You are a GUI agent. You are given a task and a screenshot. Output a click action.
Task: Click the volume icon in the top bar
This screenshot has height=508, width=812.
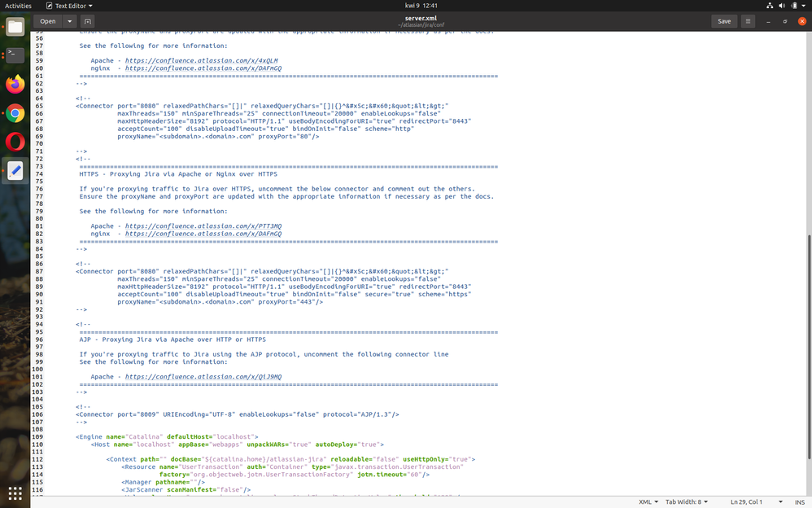[781, 5]
